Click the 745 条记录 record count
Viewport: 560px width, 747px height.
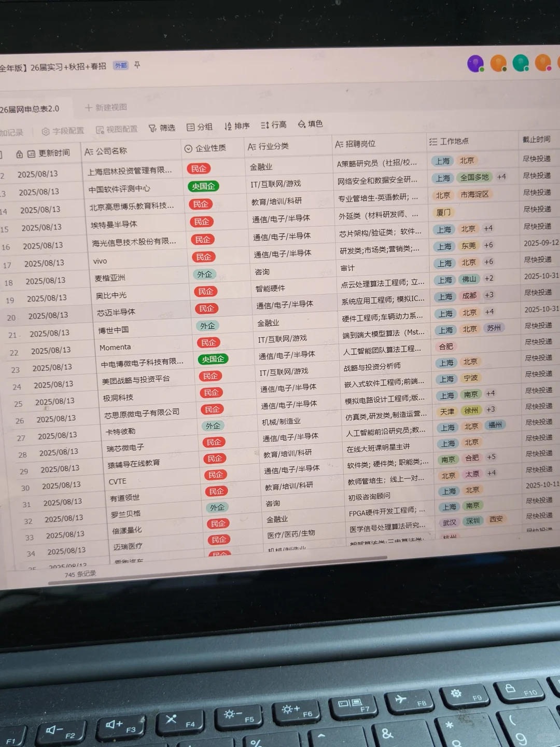coord(80,574)
